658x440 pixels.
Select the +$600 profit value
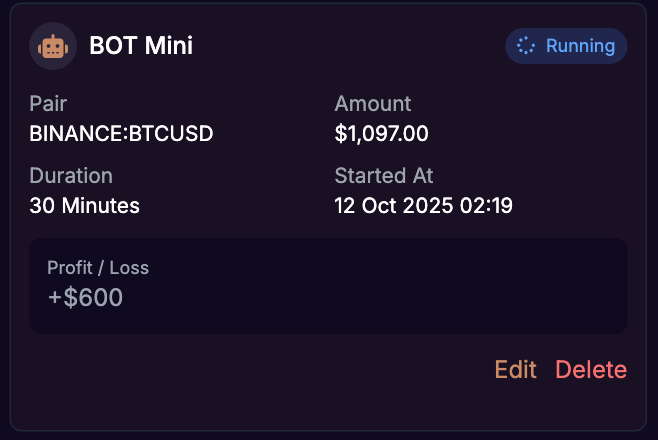(85, 297)
